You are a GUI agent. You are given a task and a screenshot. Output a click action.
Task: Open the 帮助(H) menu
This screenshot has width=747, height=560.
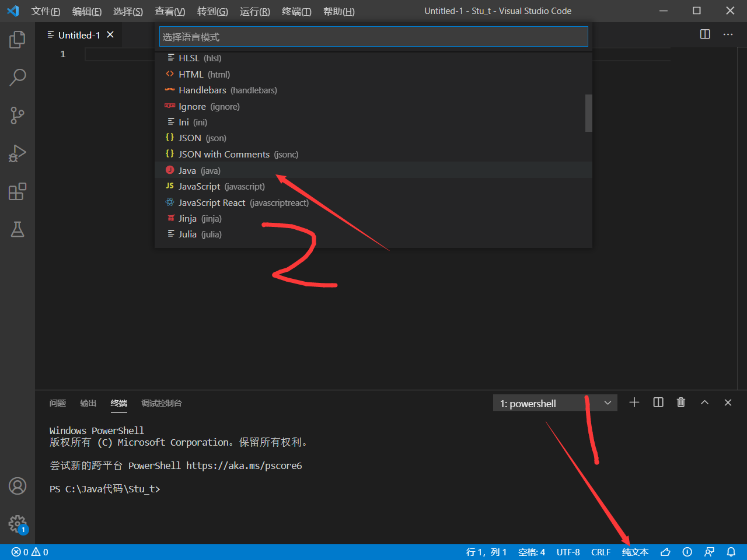click(x=339, y=11)
